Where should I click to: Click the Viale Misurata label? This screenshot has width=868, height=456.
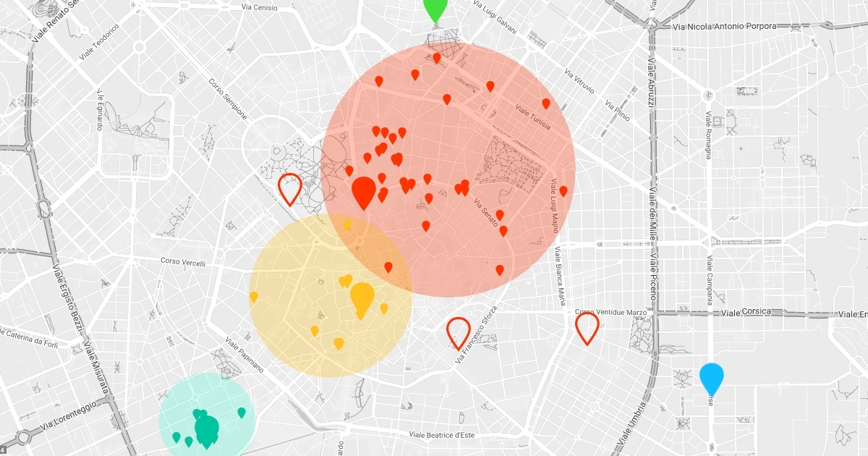[95, 368]
